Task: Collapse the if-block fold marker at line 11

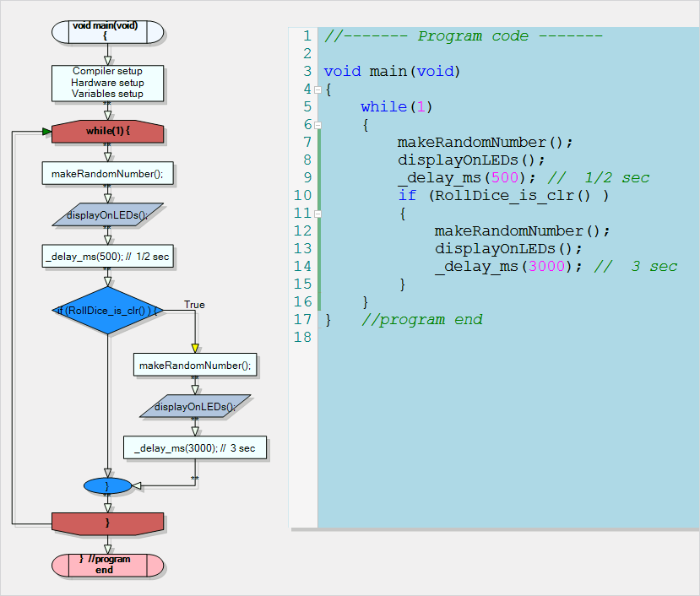Action: pyautogui.click(x=317, y=214)
